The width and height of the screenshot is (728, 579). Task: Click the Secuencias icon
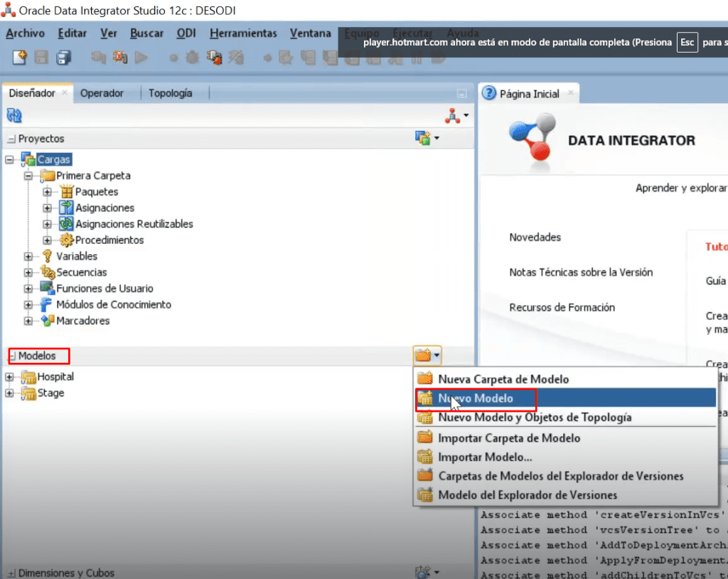click(x=48, y=272)
